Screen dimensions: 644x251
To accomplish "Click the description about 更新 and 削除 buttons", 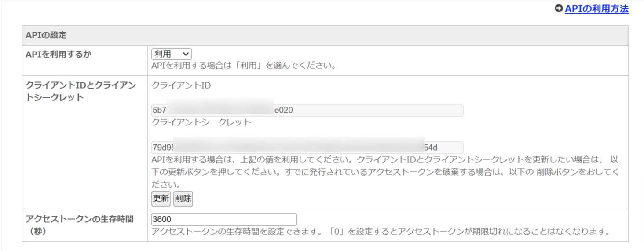I will pyautogui.click(x=385, y=171).
